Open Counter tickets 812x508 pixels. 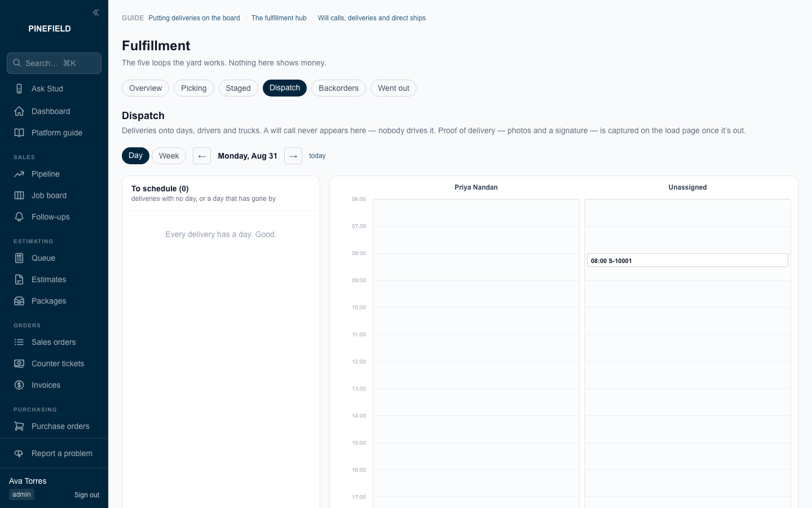point(54,364)
